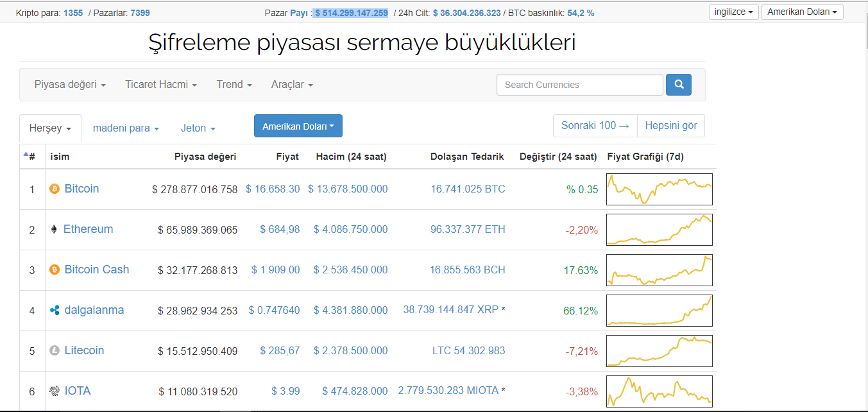Open the Ethereum 7d price chart

pyautogui.click(x=660, y=229)
